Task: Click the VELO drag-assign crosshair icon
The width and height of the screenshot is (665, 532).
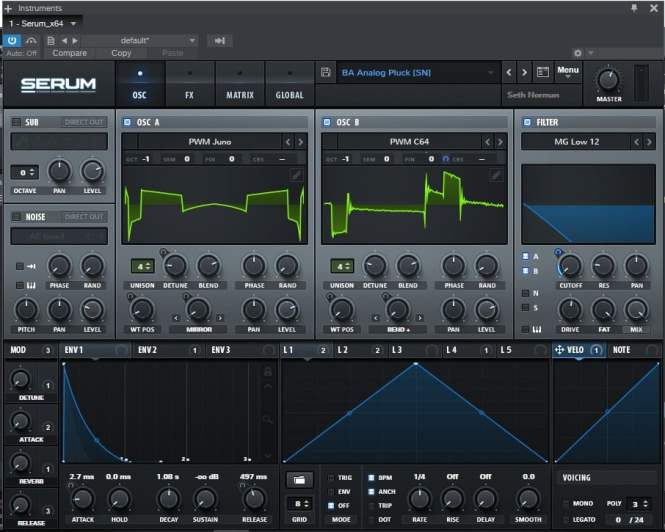Action: 559,350
